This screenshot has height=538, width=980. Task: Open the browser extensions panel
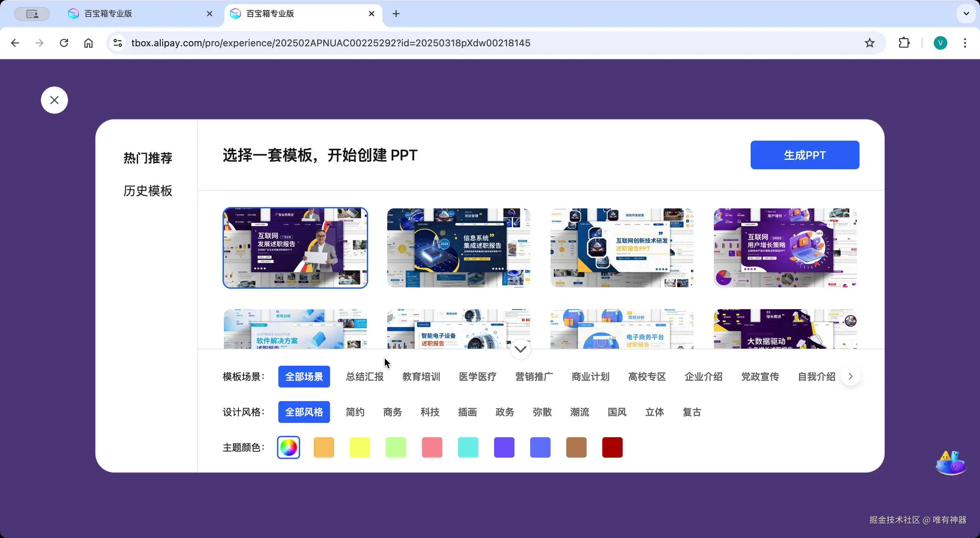coord(904,43)
